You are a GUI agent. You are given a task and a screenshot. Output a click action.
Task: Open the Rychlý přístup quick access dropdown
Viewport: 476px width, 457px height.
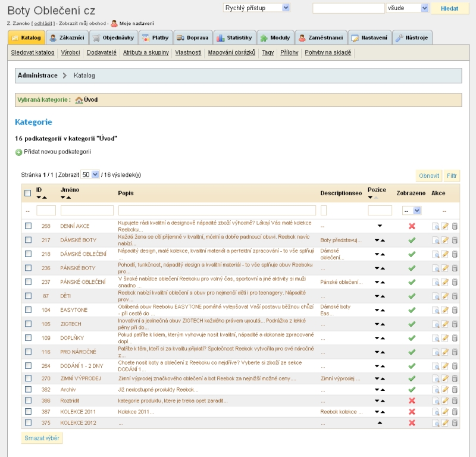(x=256, y=8)
